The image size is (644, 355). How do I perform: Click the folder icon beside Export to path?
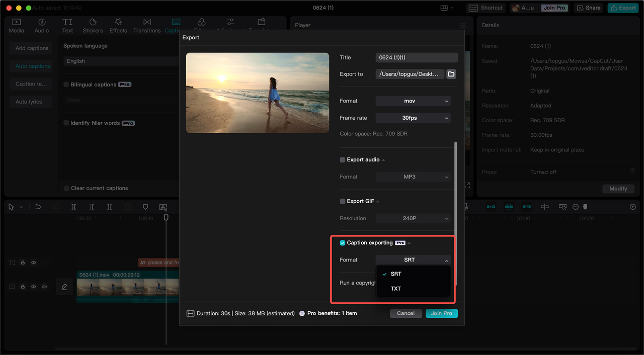[451, 74]
